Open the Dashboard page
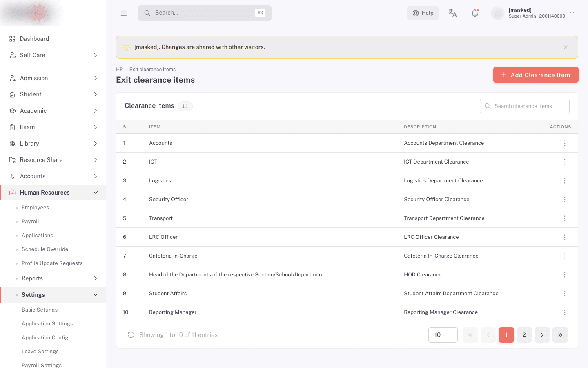The width and height of the screenshot is (588, 368). 53,39
